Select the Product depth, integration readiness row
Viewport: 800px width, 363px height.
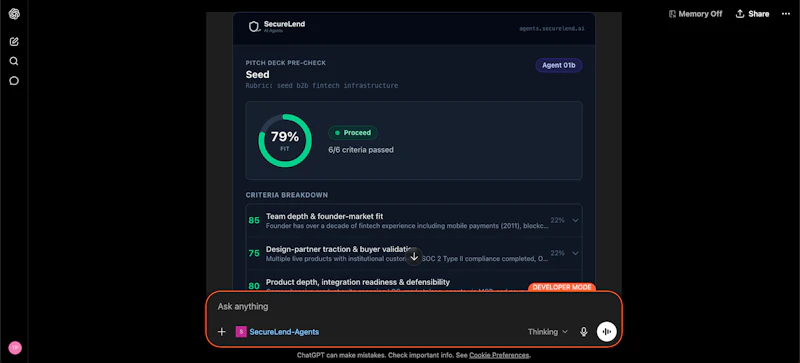(x=414, y=282)
